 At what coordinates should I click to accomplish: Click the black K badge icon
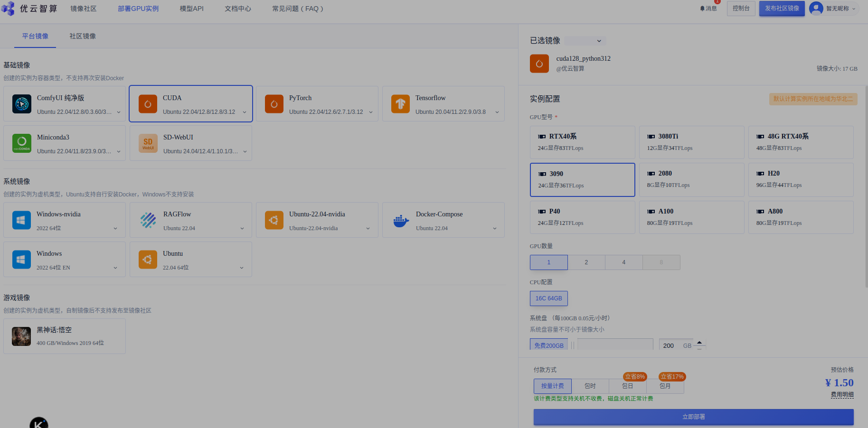(x=39, y=423)
